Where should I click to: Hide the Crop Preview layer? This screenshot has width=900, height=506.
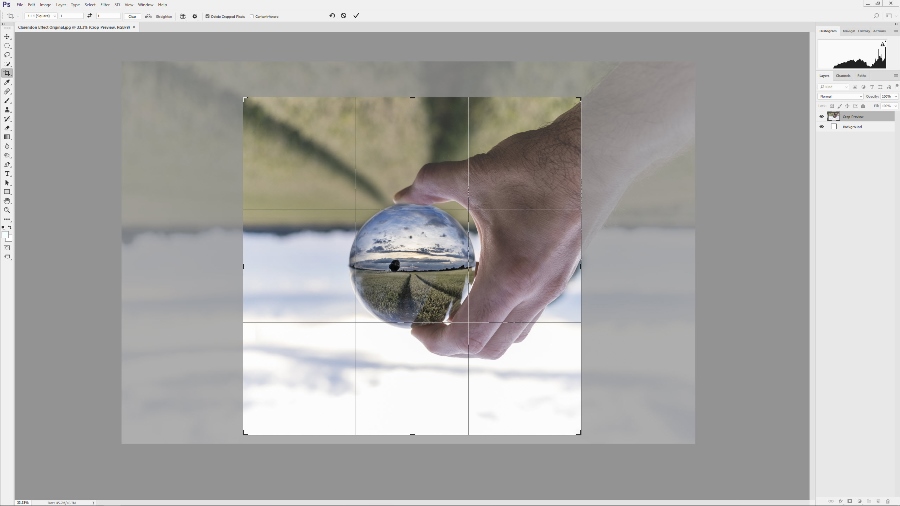(x=822, y=116)
